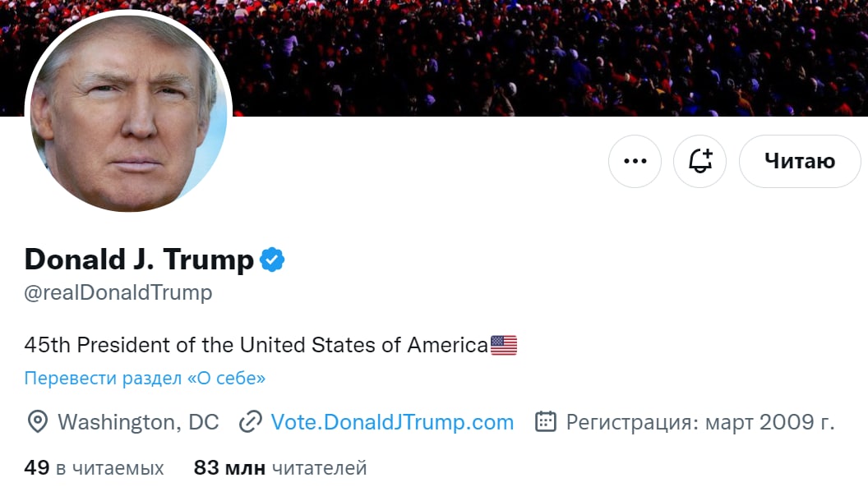Click the US flag emoji in the bio

[x=504, y=344]
